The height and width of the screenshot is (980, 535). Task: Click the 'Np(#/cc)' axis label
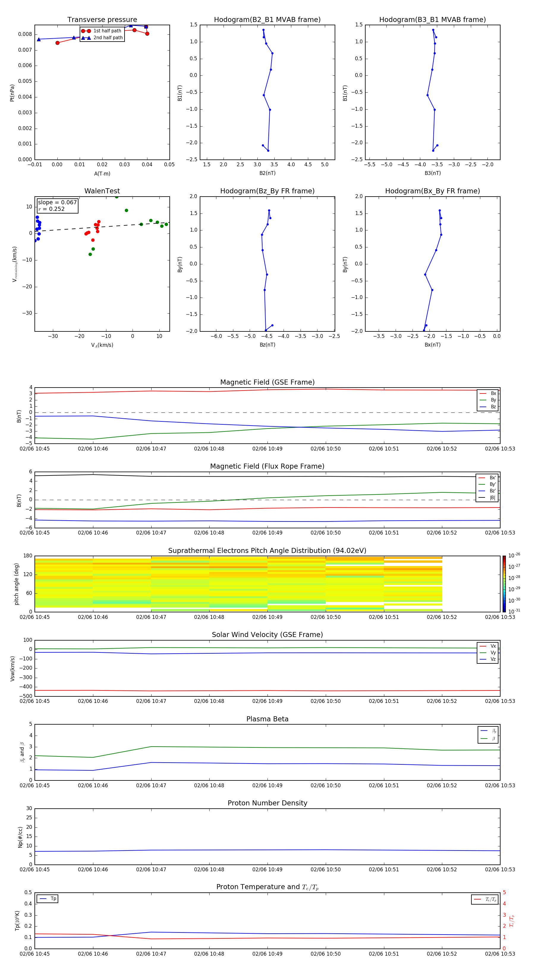click(x=20, y=837)
